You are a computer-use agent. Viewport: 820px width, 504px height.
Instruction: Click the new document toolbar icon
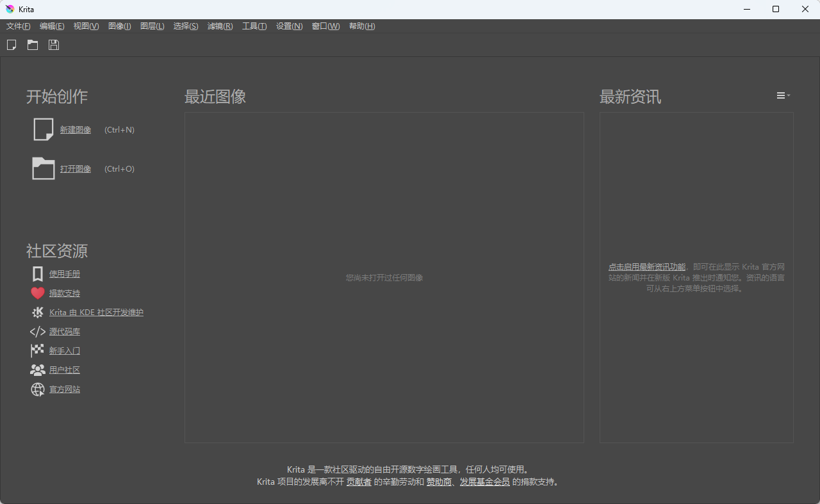click(x=12, y=45)
